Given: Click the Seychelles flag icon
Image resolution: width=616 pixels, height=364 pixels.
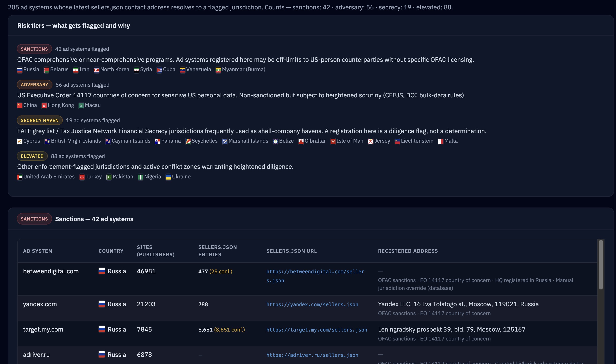Looking at the screenshot, I should pyautogui.click(x=188, y=141).
